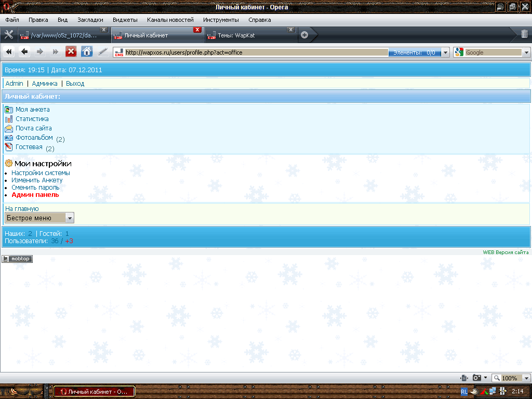Click the wand pencil icon
Image resolution: width=532 pixels, height=399 pixels.
coord(102,52)
